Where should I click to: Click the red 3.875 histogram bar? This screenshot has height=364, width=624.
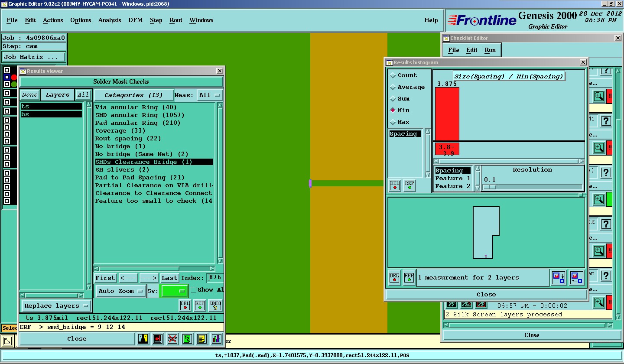(447, 114)
